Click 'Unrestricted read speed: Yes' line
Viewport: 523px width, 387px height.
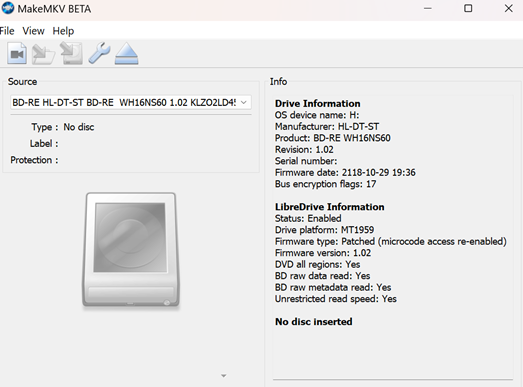336,299
